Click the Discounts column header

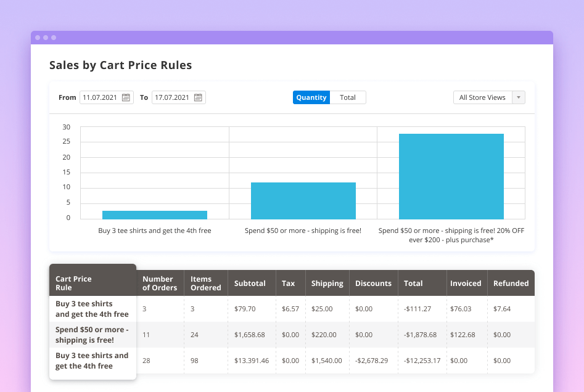click(x=373, y=284)
